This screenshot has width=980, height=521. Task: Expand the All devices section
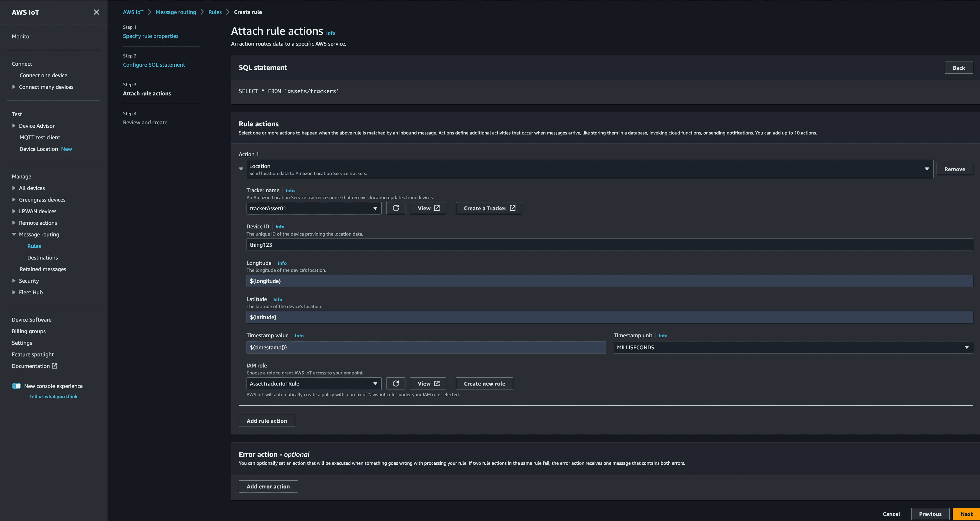14,188
